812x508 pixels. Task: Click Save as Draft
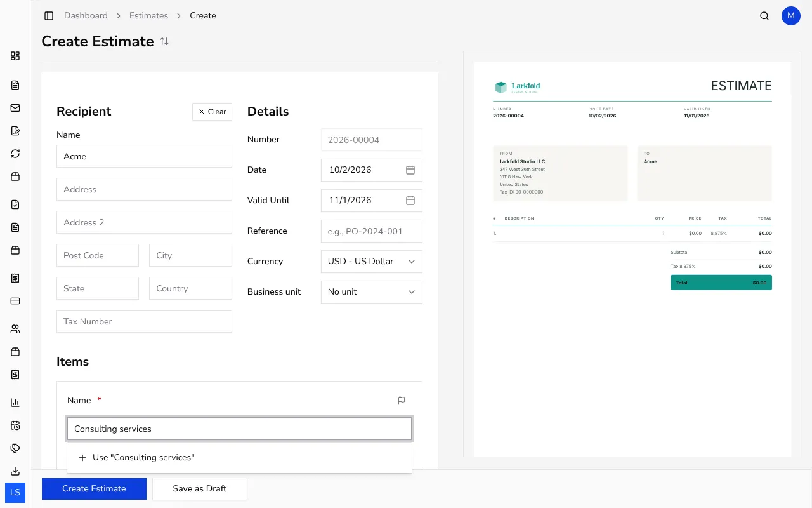(x=200, y=489)
